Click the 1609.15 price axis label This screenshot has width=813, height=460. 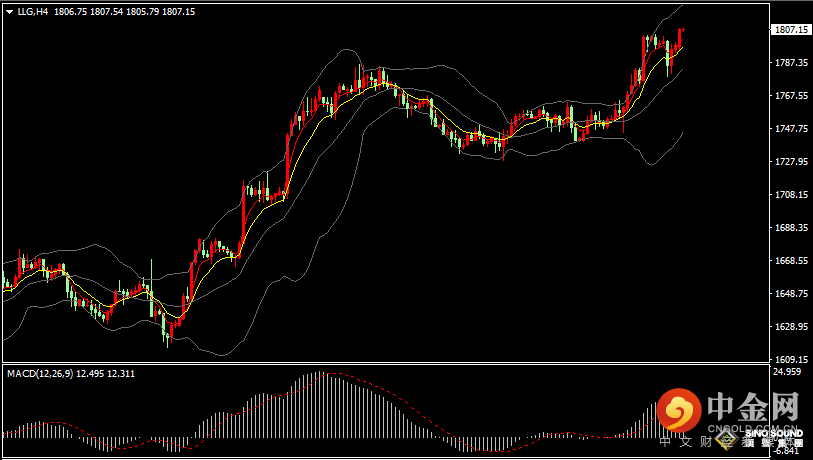click(790, 360)
